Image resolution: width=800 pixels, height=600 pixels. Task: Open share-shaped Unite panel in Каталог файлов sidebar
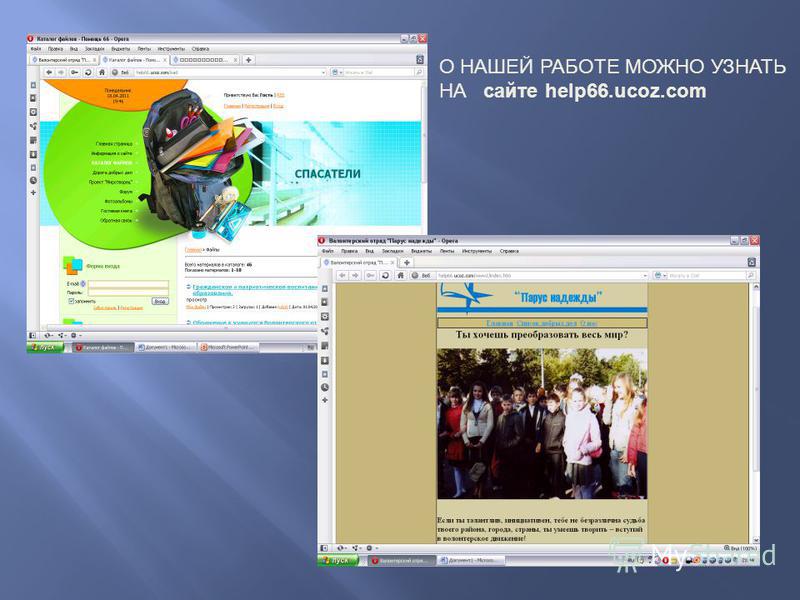tap(33, 126)
